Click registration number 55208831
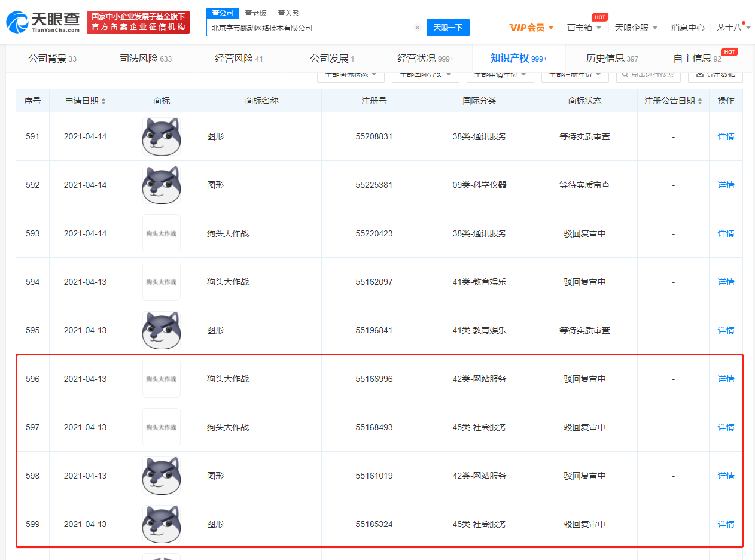This screenshot has height=560, width=755. 374,136
